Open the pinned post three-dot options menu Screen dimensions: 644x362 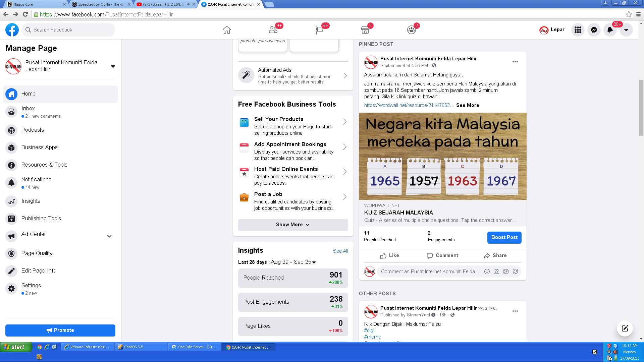[x=515, y=62]
